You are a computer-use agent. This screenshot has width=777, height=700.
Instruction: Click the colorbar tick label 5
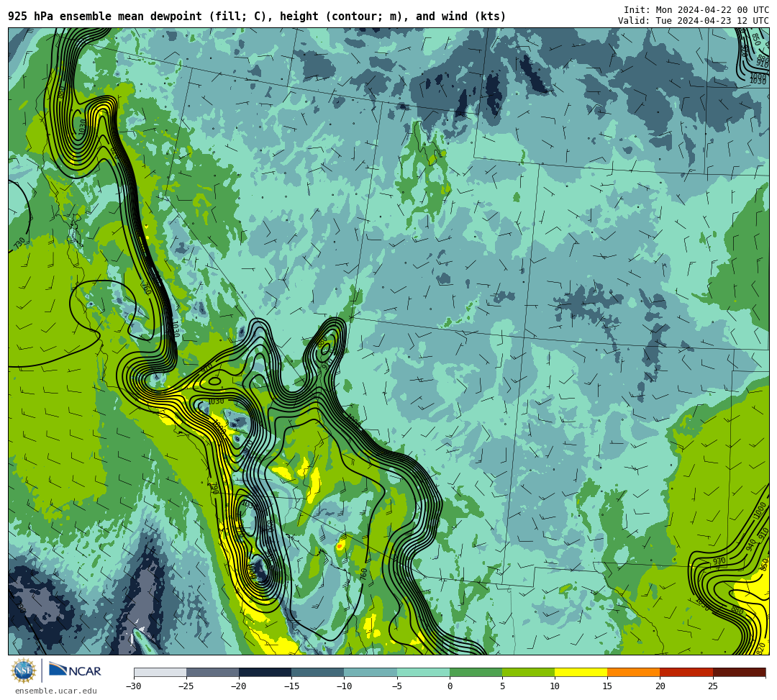coord(502,686)
